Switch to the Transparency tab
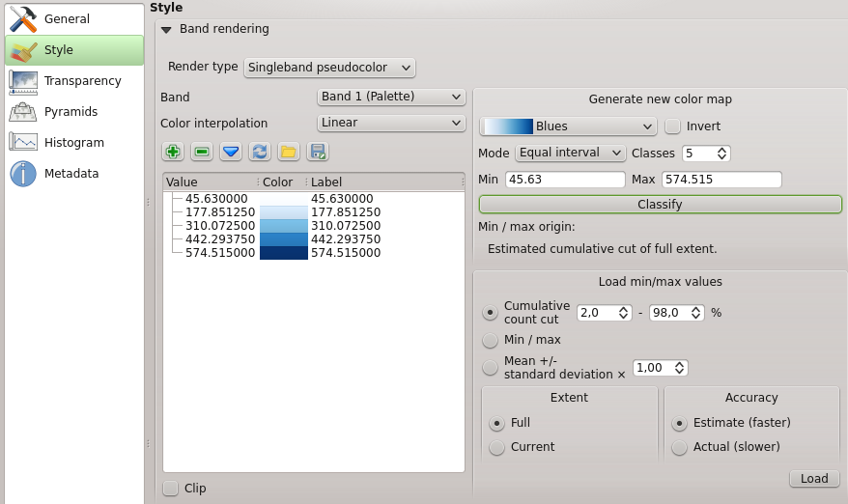The height and width of the screenshot is (504, 848). coord(82,80)
